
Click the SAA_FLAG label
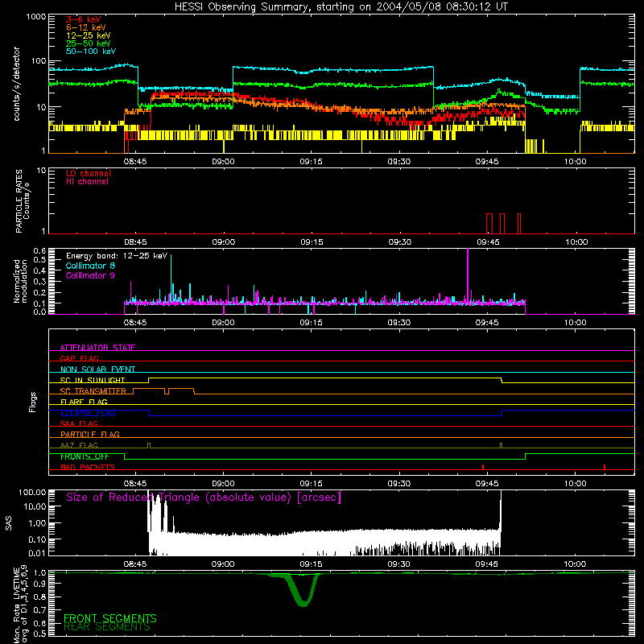tap(79, 423)
